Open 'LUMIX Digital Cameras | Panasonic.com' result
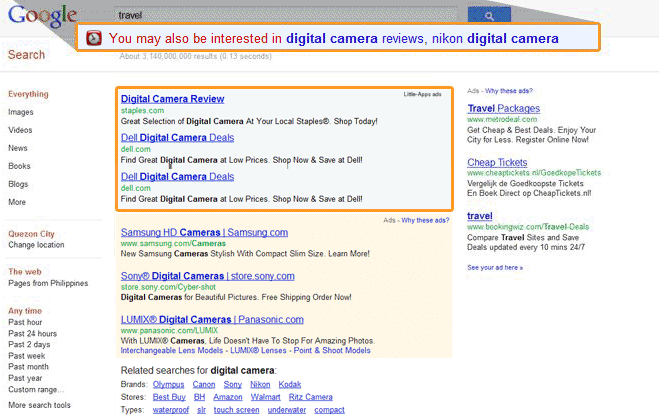The image size is (659, 416). 212,319
